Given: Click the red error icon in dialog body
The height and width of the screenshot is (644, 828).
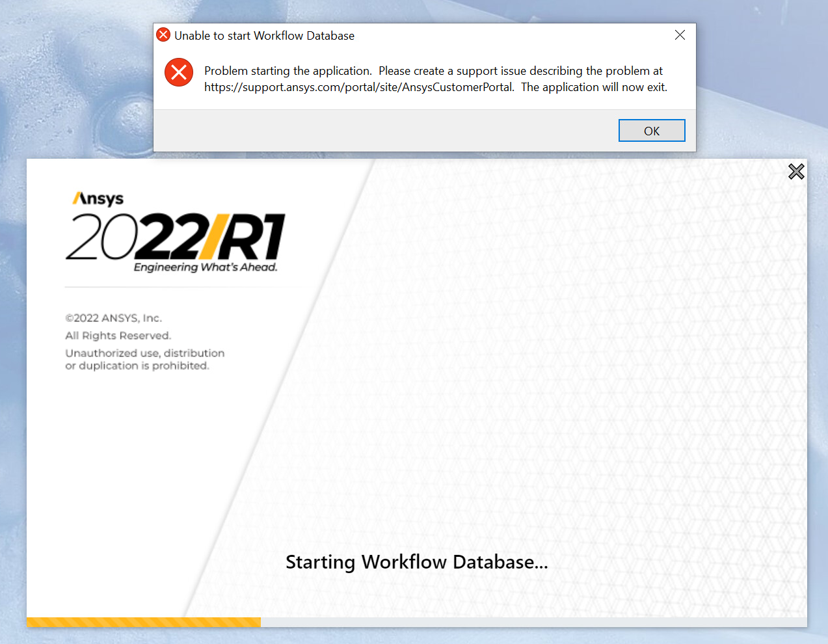Looking at the screenshot, I should tap(179, 72).
